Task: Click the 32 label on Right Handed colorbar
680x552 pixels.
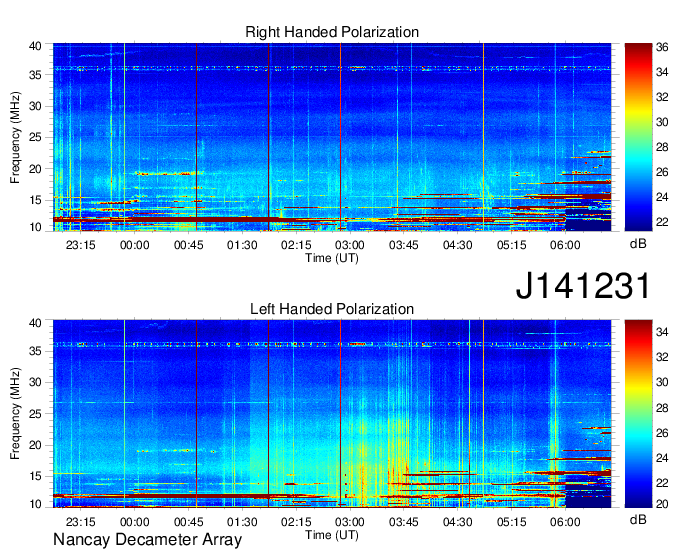Action: point(662,97)
